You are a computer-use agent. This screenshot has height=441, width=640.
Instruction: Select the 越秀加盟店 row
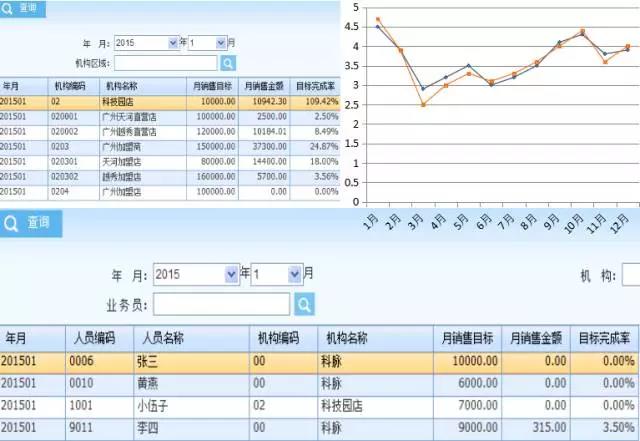pyautogui.click(x=170, y=177)
